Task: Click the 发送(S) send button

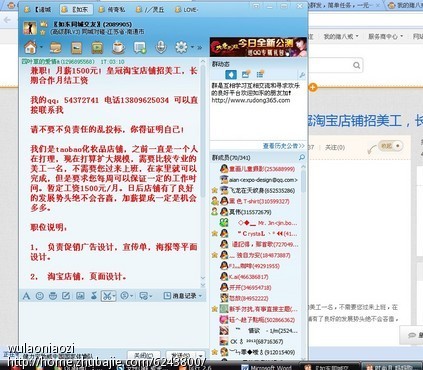Action: pyautogui.click(x=180, y=355)
